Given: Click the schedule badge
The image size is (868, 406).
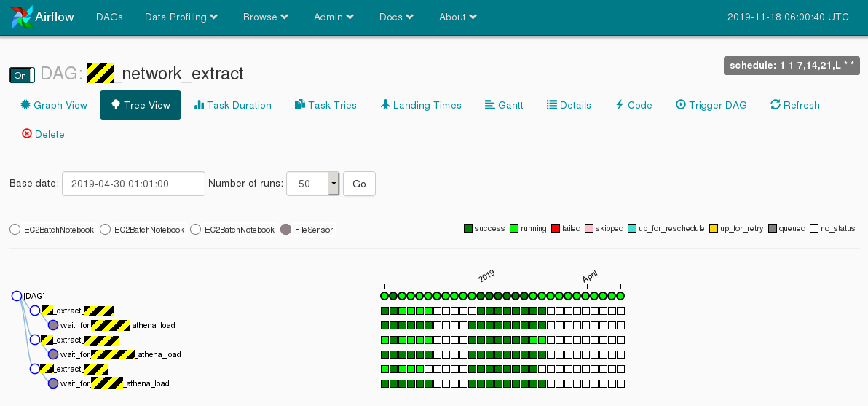Looking at the screenshot, I should [792, 66].
